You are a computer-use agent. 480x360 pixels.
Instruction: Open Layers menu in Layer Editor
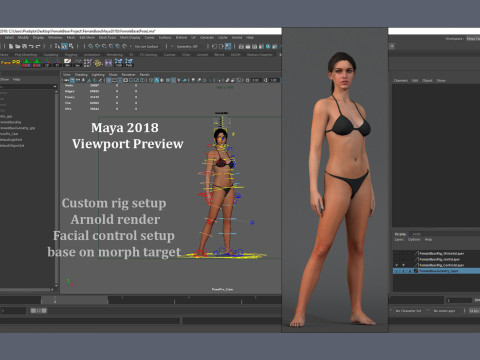399,240
